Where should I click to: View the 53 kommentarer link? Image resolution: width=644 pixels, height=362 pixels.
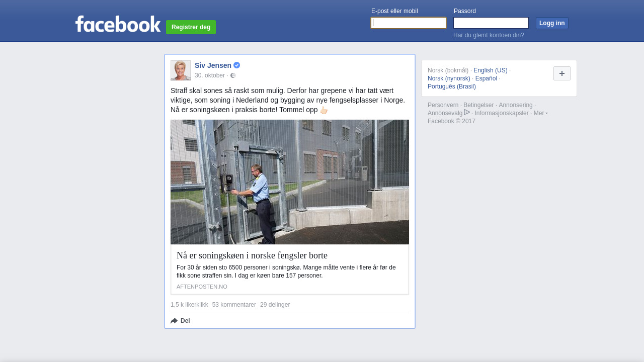[x=234, y=305]
